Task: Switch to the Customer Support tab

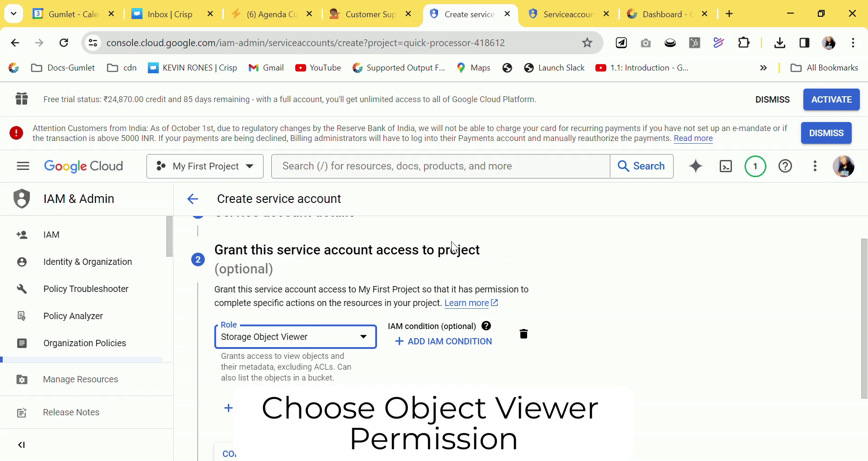Action: pyautogui.click(x=370, y=14)
